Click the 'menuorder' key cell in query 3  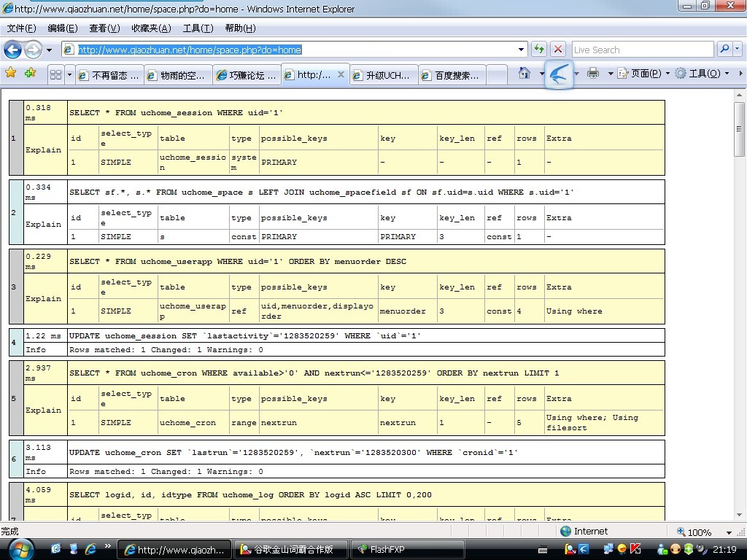[403, 311]
